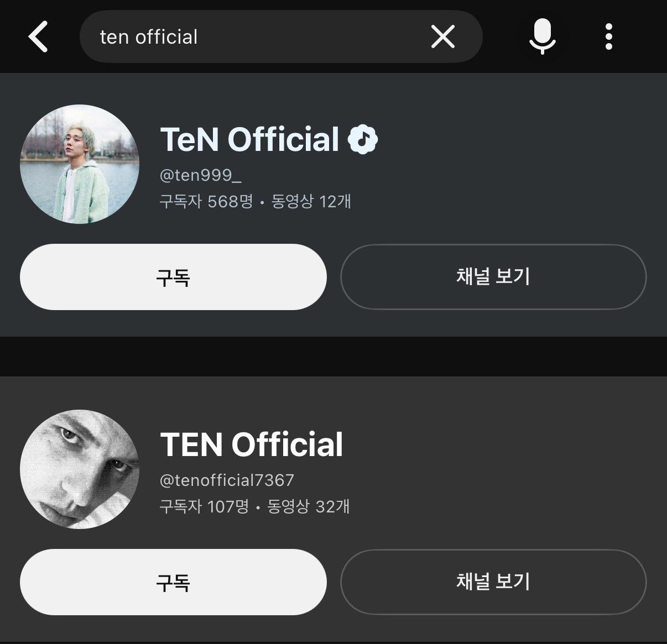This screenshot has width=667, height=644.
Task: View channel of @tenofficial7367
Action: (x=493, y=582)
